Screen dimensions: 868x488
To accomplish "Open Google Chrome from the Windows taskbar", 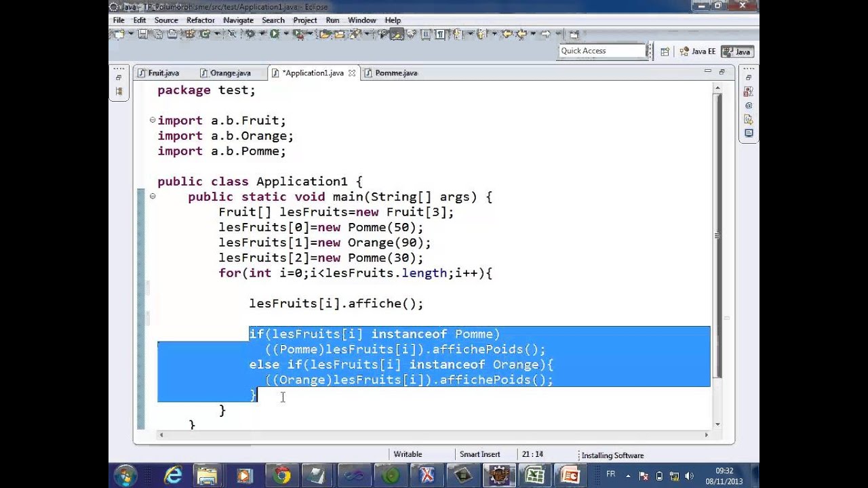I will (x=281, y=476).
